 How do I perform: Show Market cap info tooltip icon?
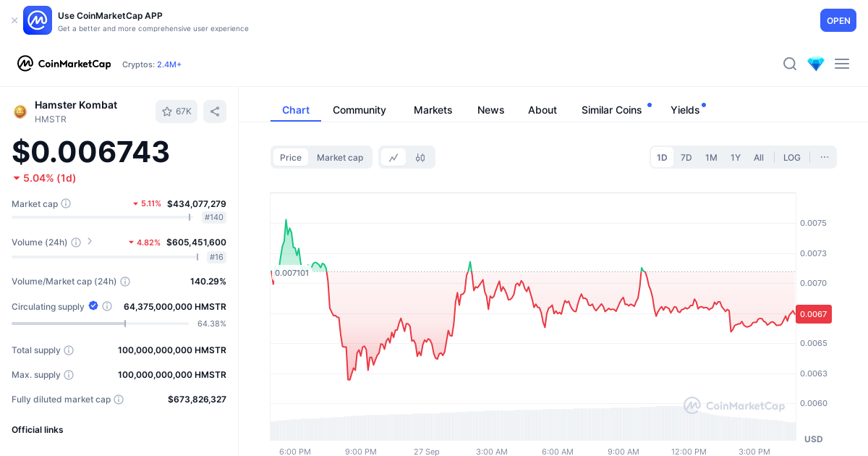point(66,203)
